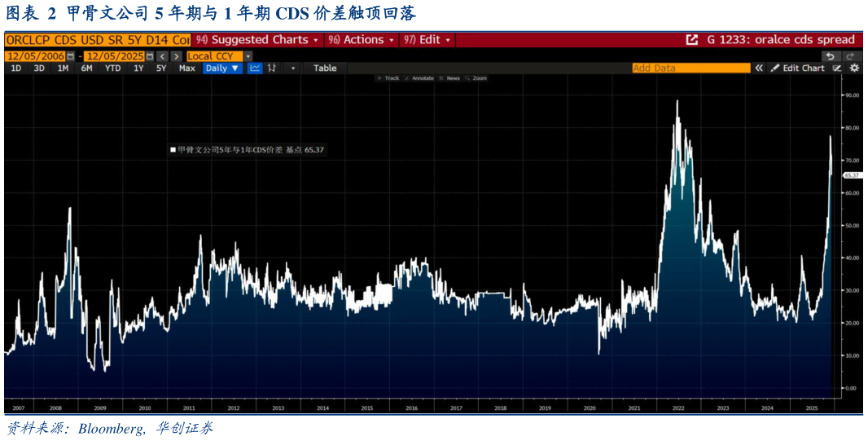Switch range to 5Y
The width and height of the screenshot is (868, 441).
click(x=161, y=68)
